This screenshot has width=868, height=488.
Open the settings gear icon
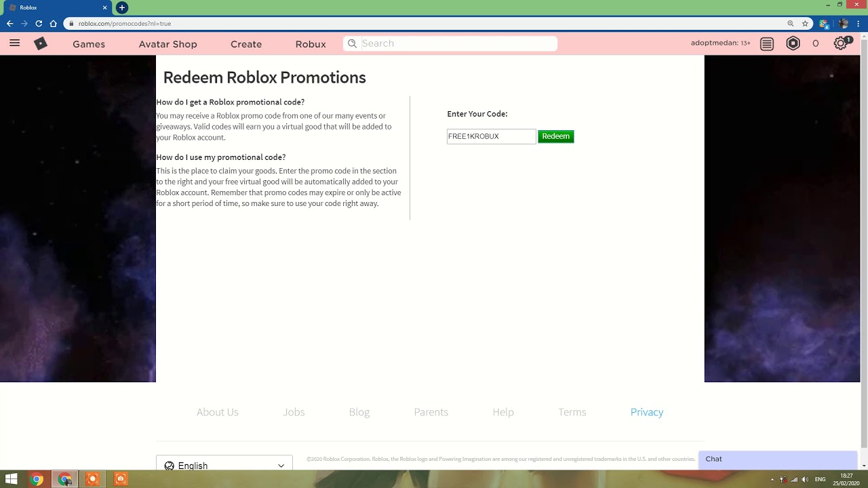pos(841,43)
